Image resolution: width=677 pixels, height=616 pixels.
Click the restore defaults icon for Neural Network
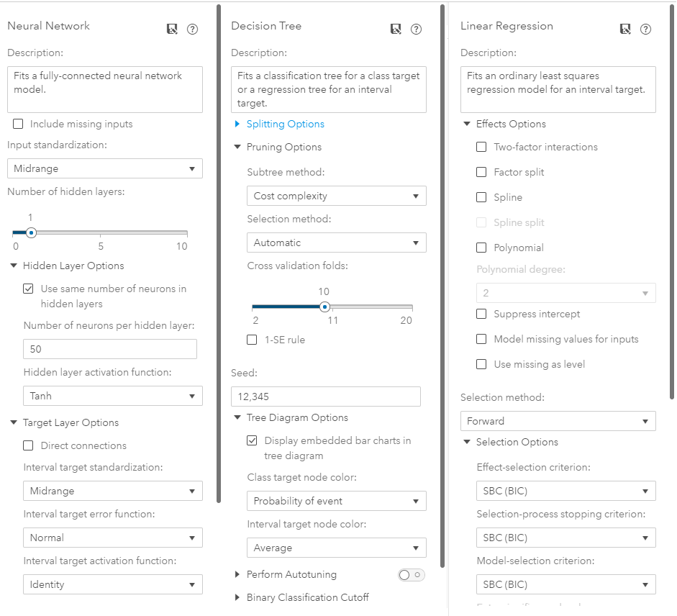pos(172,29)
